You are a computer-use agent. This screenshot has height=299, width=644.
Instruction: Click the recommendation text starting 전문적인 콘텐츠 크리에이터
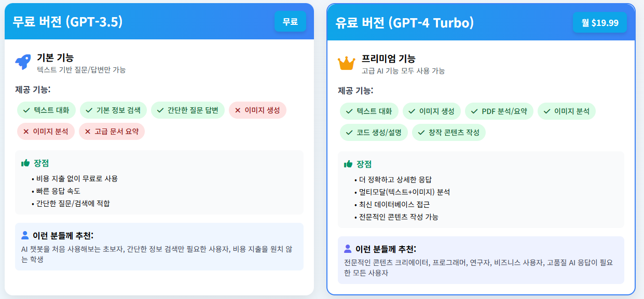pyautogui.click(x=478, y=267)
